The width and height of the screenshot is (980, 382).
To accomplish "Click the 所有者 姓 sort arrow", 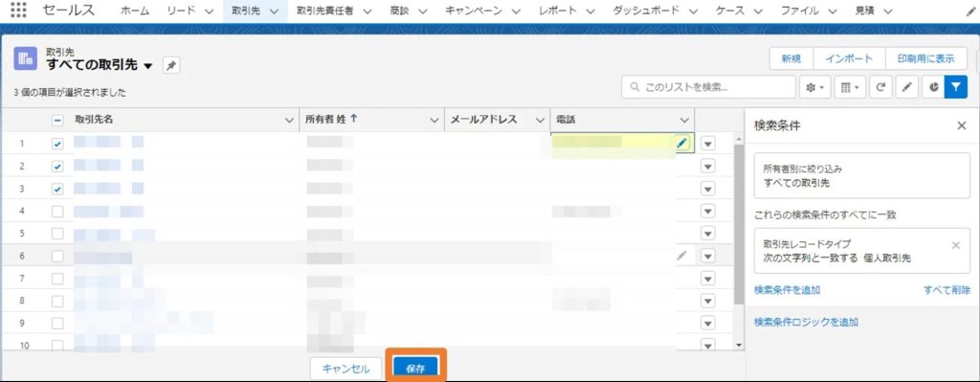I will coord(354,119).
